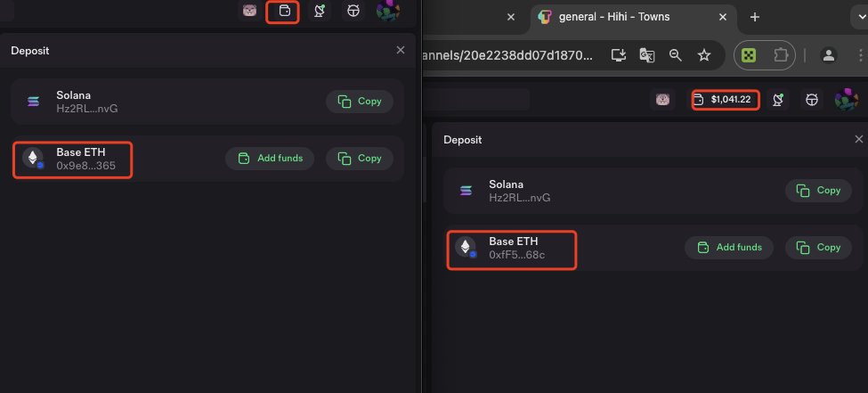The height and width of the screenshot is (393, 868).
Task: Copy the Base ETH address 0xfF5...68c
Action: [819, 248]
